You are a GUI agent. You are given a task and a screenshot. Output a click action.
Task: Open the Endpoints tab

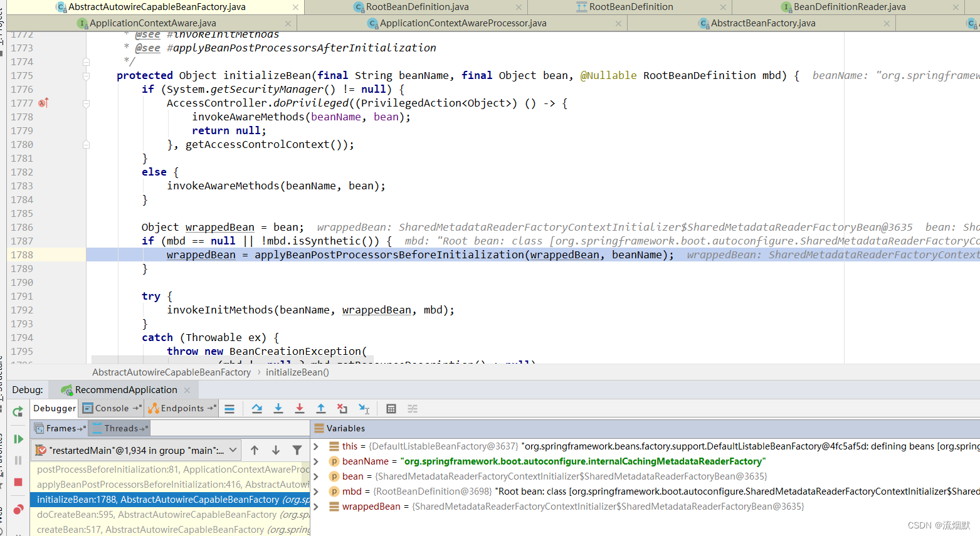[182, 408]
